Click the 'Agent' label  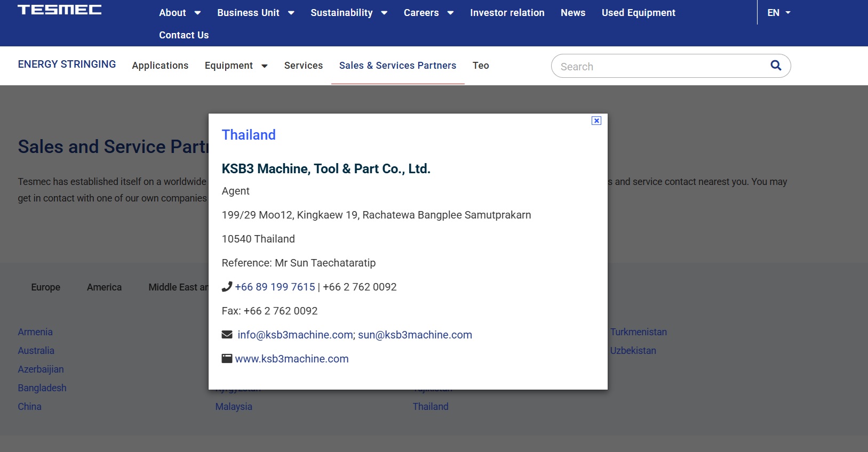click(x=236, y=191)
